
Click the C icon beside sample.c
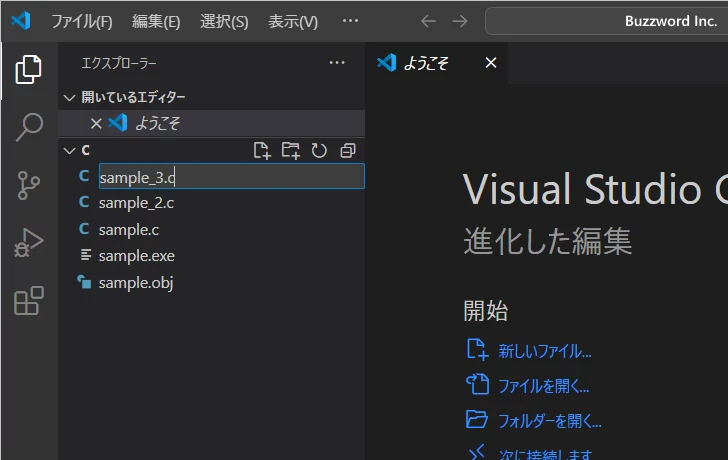coord(84,229)
